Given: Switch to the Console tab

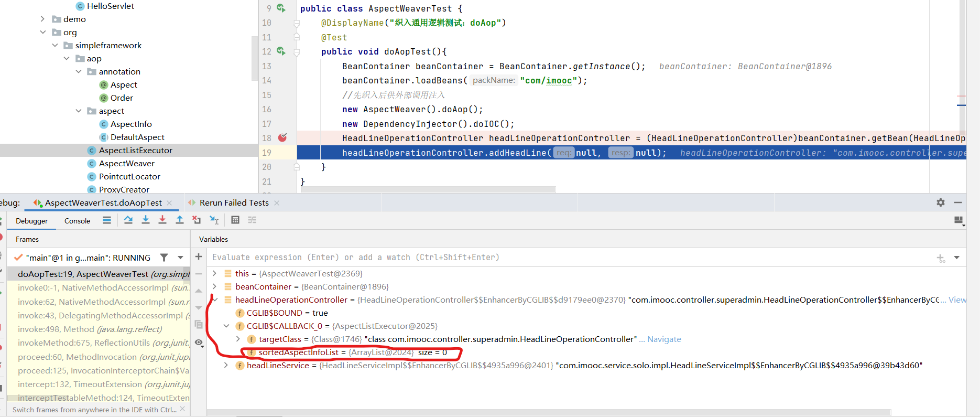Looking at the screenshot, I should pyautogui.click(x=77, y=221).
